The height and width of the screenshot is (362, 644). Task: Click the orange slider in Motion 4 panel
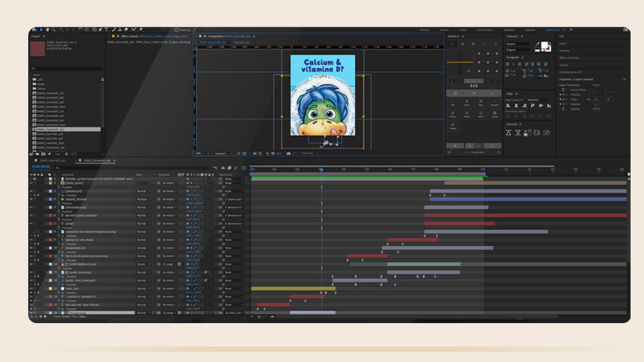[460, 62]
